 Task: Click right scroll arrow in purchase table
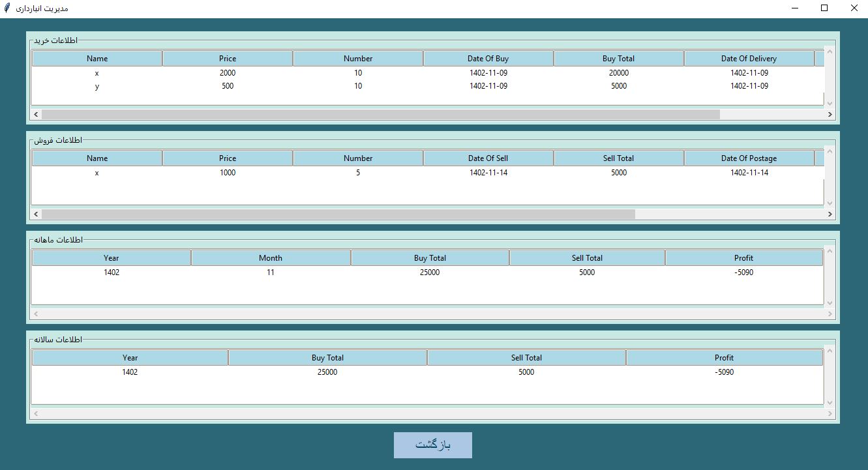tap(830, 114)
